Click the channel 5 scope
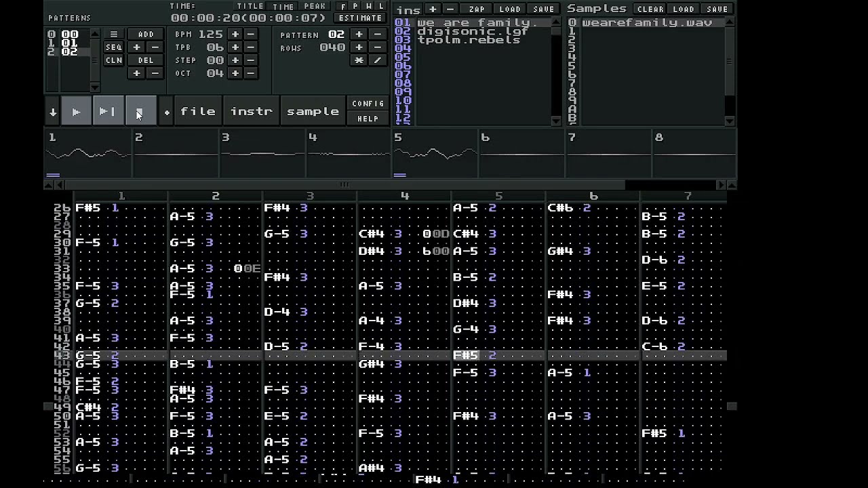The height and width of the screenshot is (488, 868). click(435, 155)
